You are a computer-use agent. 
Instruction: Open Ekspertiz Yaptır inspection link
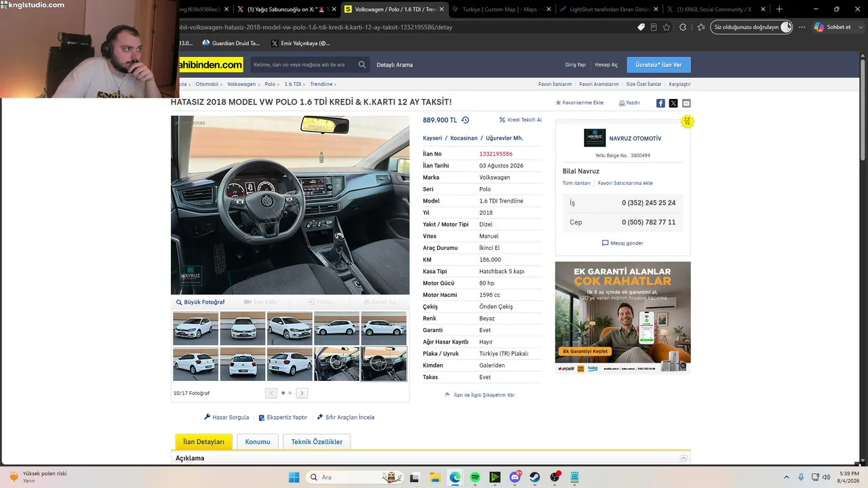point(283,418)
